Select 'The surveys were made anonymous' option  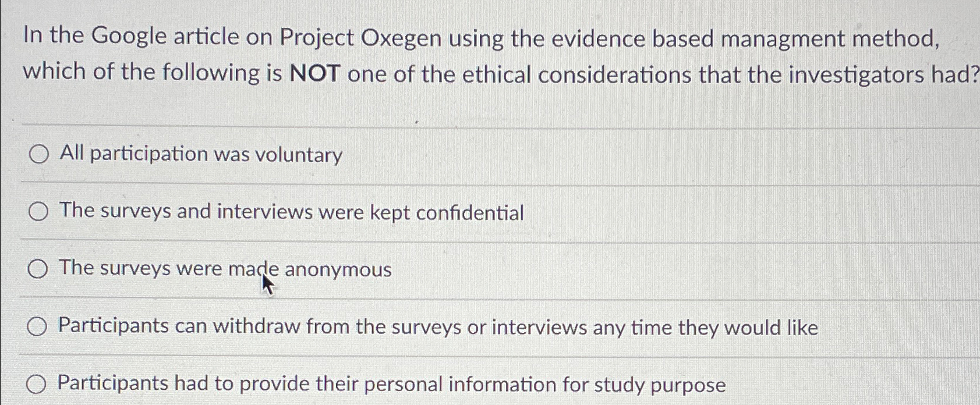(x=38, y=269)
